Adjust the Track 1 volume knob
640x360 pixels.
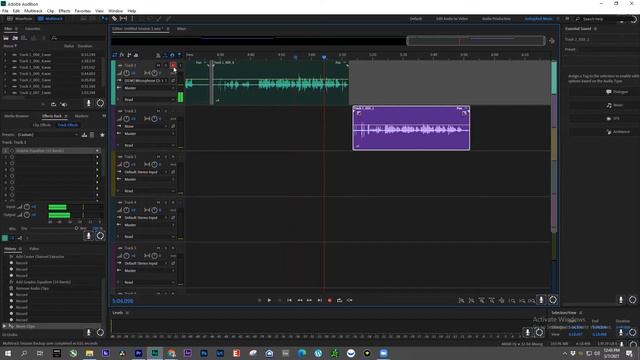tap(127, 73)
